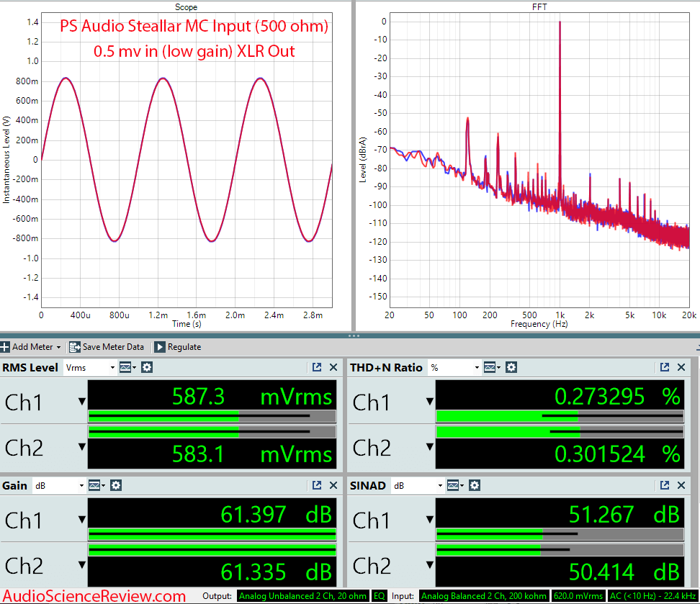The width and height of the screenshot is (700, 604).
Task: Click the Add Meter plus icon
Action: (x=4, y=347)
